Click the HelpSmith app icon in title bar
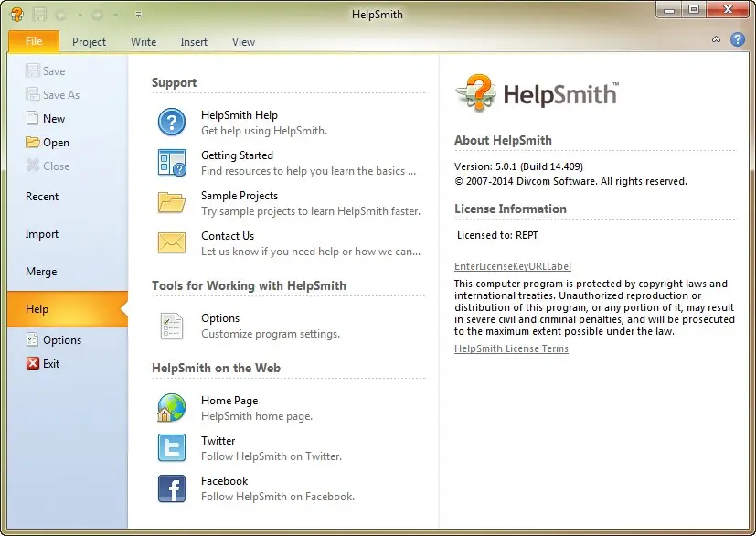This screenshot has width=756, height=536. [16, 15]
